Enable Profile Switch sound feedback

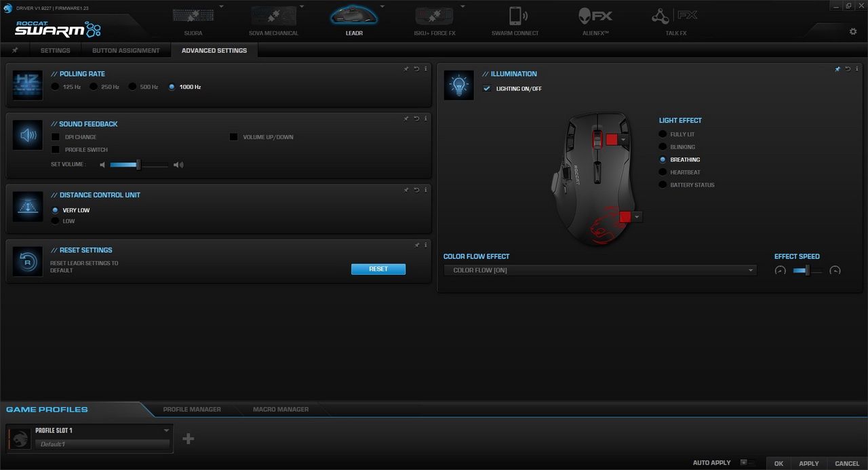[x=56, y=150]
